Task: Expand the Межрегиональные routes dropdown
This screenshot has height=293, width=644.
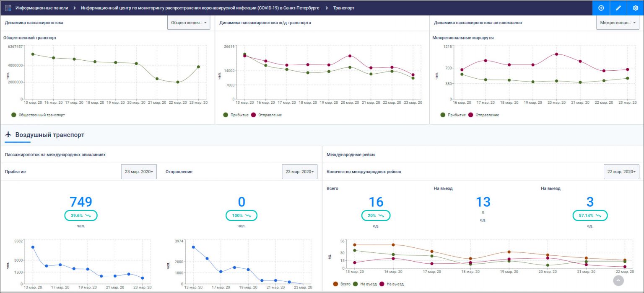Action: (x=618, y=23)
